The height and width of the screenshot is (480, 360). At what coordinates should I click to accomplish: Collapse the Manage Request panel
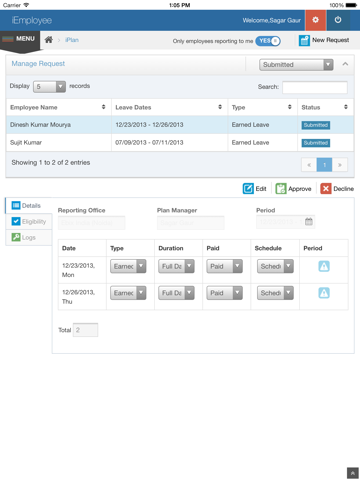point(345,64)
